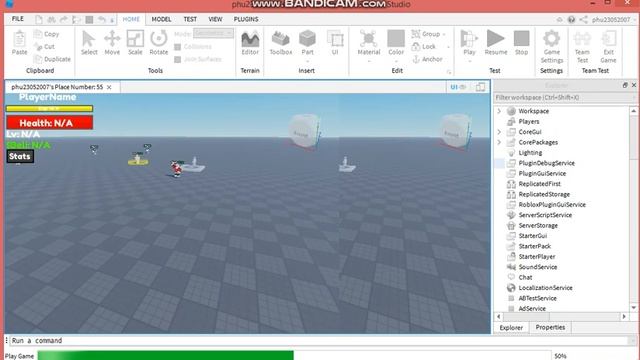
Task: Switch to the PLUGINS ribbon tab
Action: 246,19
